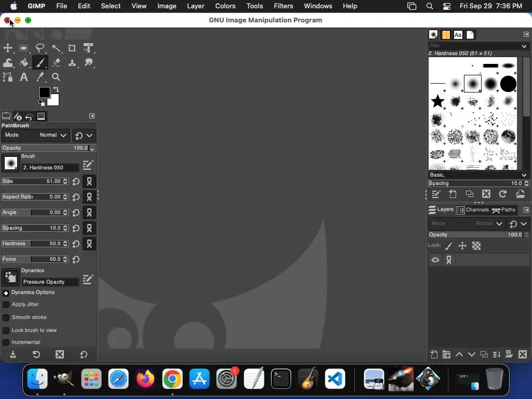Delete tool preset button
532x399 pixels.
coord(60,354)
